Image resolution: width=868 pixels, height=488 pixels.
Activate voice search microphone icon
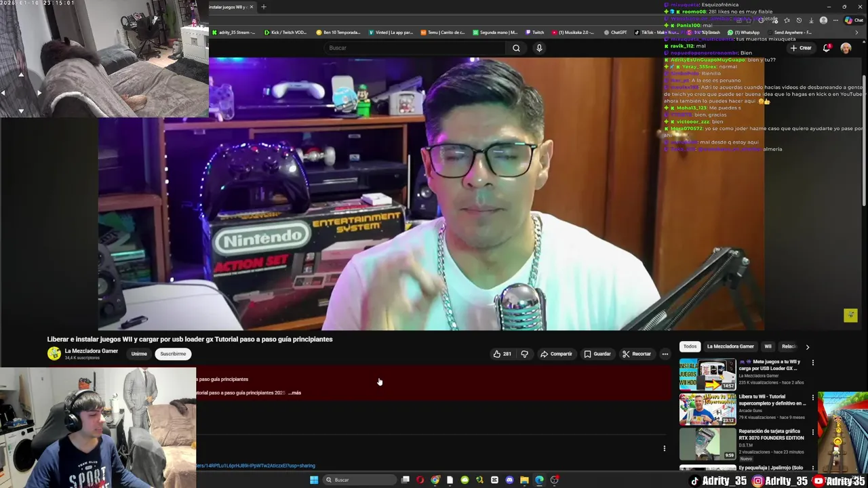point(539,48)
